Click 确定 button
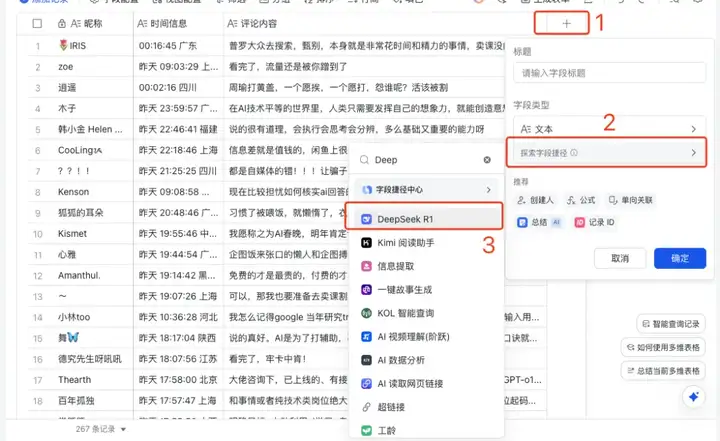The width and height of the screenshot is (720, 441). [680, 259]
